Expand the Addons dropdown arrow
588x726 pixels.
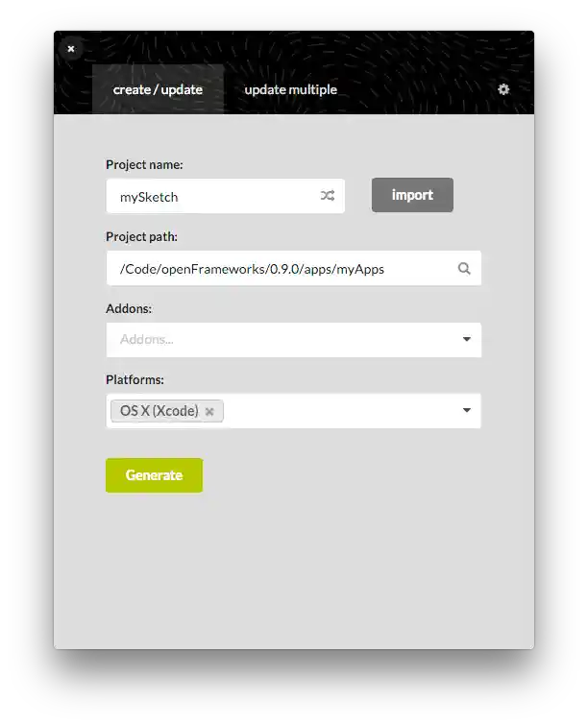tap(467, 339)
